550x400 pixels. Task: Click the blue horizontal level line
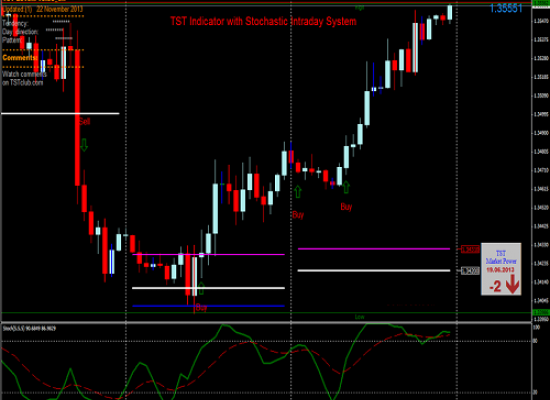(x=208, y=306)
